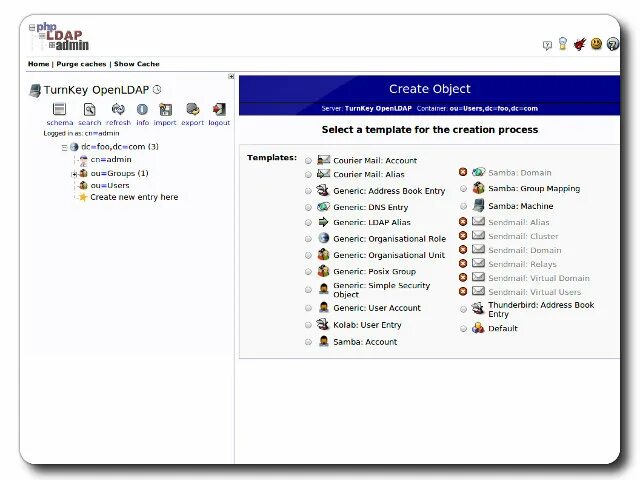Click the Samba: Machine computer icon
The image size is (640, 480).
click(x=478, y=205)
